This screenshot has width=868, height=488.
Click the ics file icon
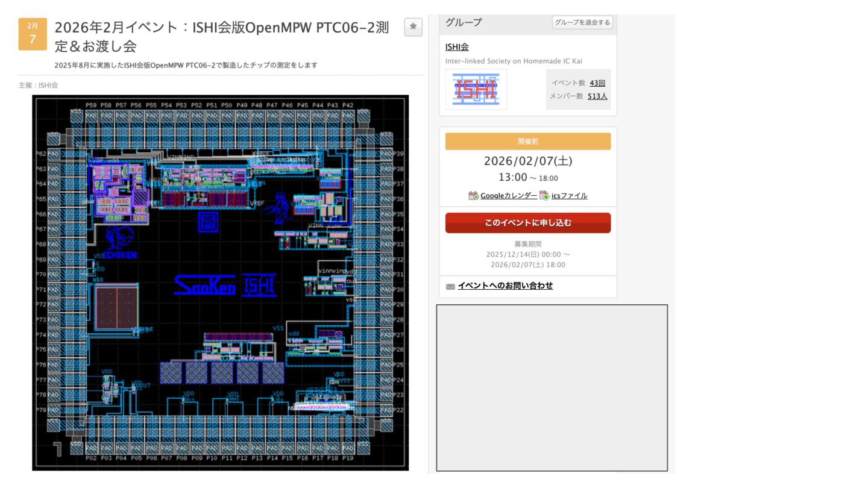(x=544, y=196)
